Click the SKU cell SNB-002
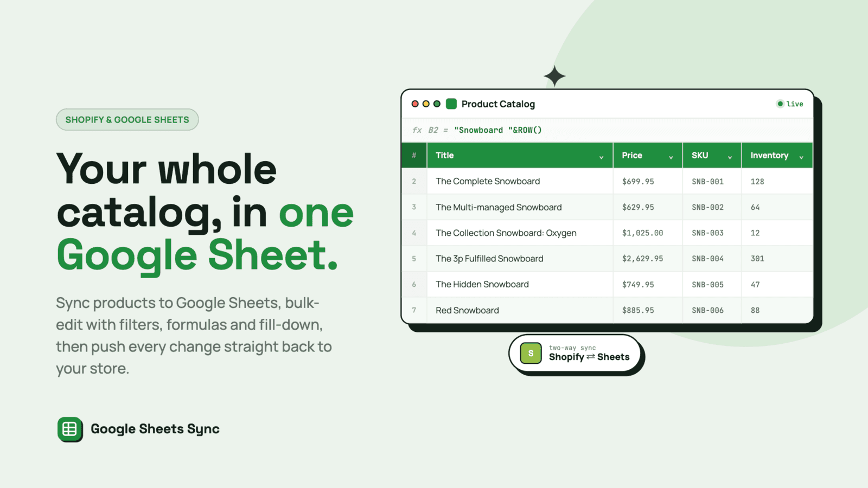 712,207
